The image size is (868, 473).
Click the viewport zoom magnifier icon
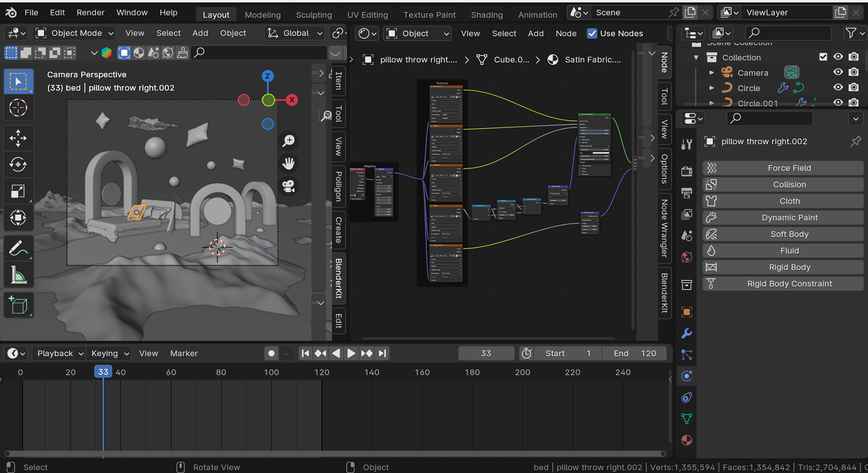pos(288,141)
